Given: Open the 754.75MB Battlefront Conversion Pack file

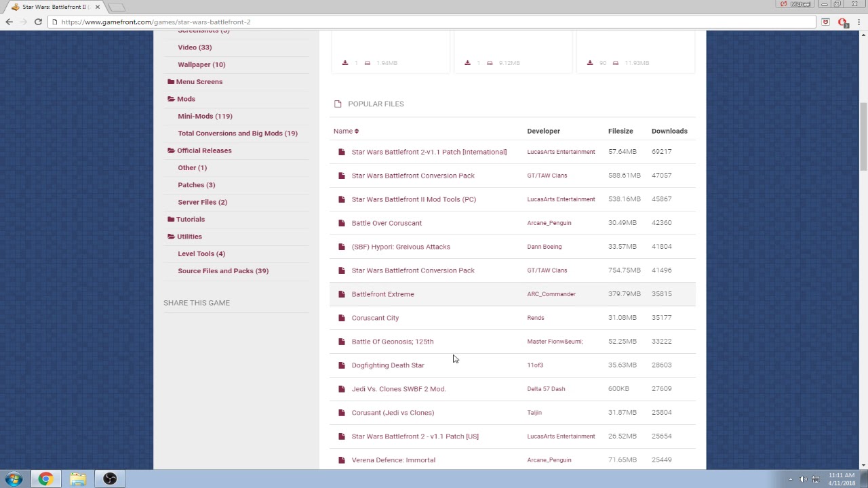Looking at the screenshot, I should click(413, 270).
